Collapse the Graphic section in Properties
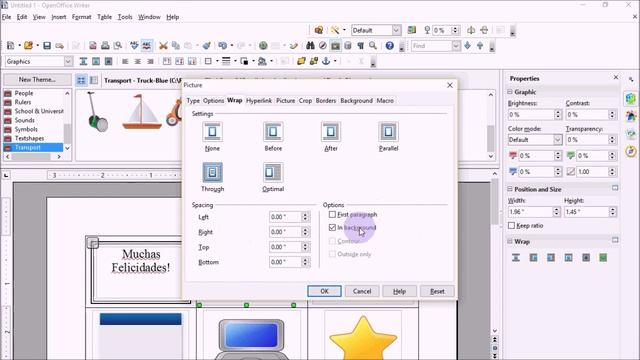The width and height of the screenshot is (640, 360). (x=510, y=92)
